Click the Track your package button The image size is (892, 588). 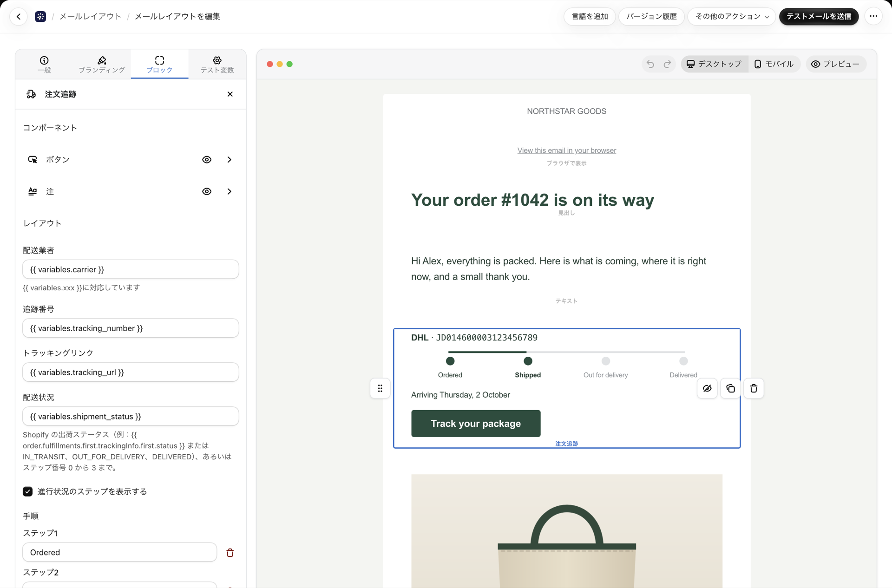[x=476, y=424]
